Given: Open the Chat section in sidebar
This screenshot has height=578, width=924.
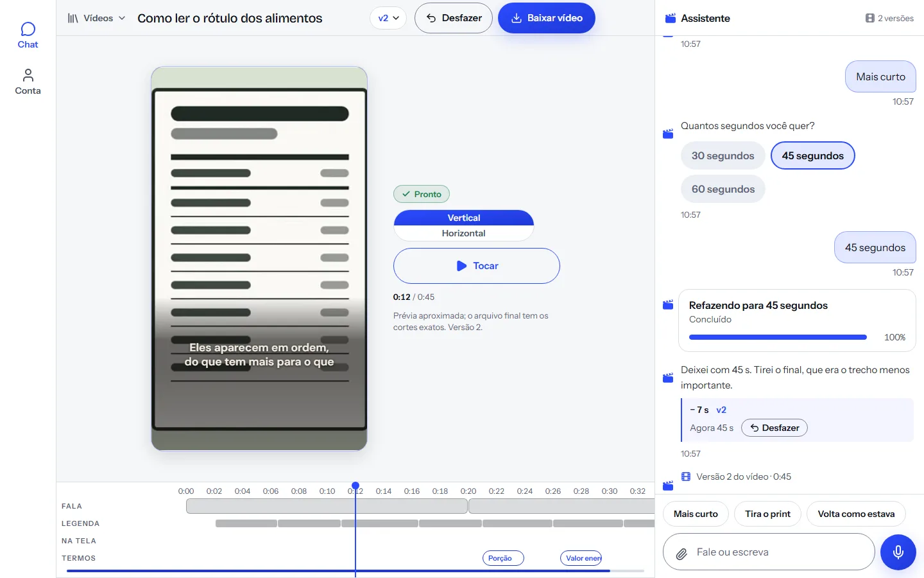Looking at the screenshot, I should [28, 36].
